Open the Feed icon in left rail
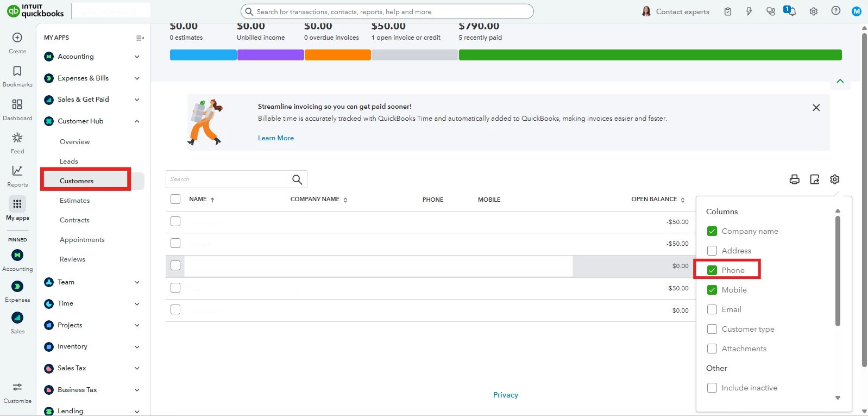This screenshot has height=416, width=868. [17, 138]
